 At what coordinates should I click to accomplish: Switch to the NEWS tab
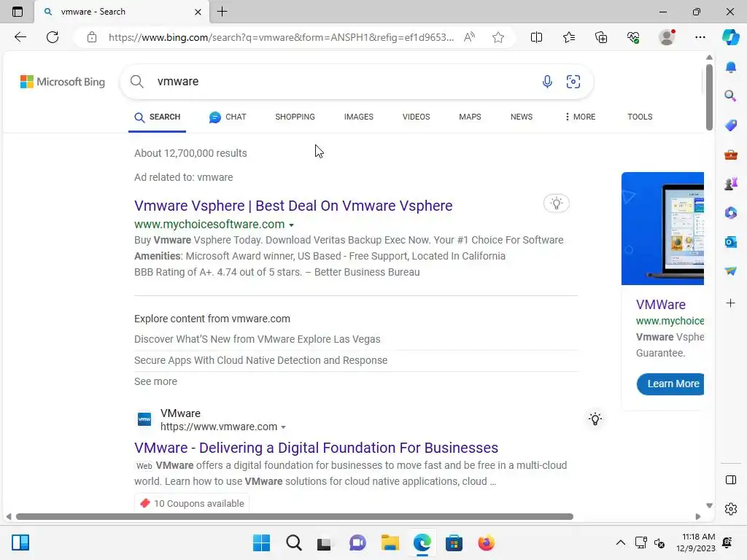tap(521, 117)
